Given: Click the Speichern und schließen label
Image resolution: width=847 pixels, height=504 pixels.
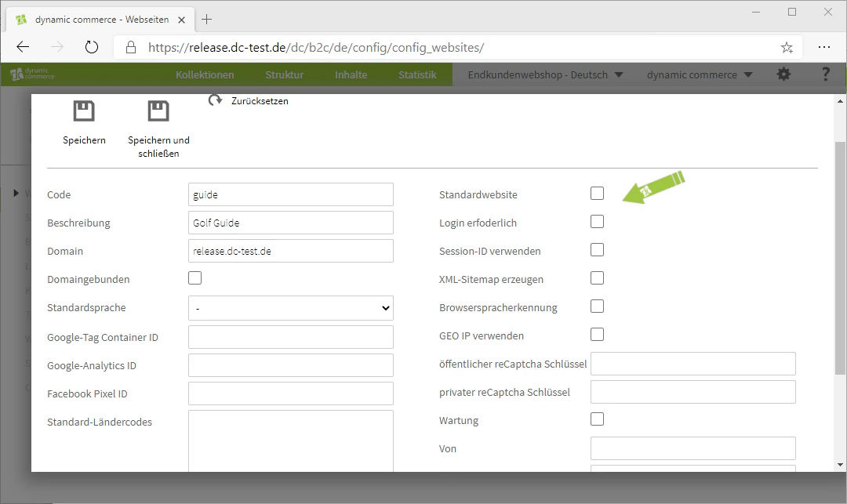Looking at the screenshot, I should 158,147.
